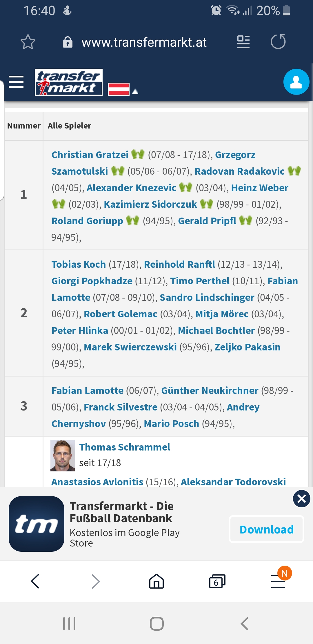The height and width of the screenshot is (644, 313).
Task: Bookmark page with the star icon
Action: tap(28, 42)
